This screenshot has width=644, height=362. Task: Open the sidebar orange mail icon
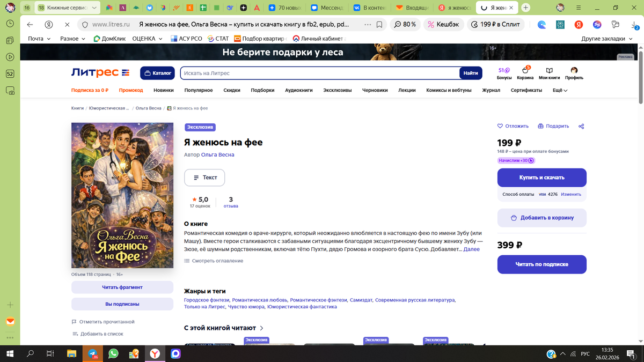[10, 322]
